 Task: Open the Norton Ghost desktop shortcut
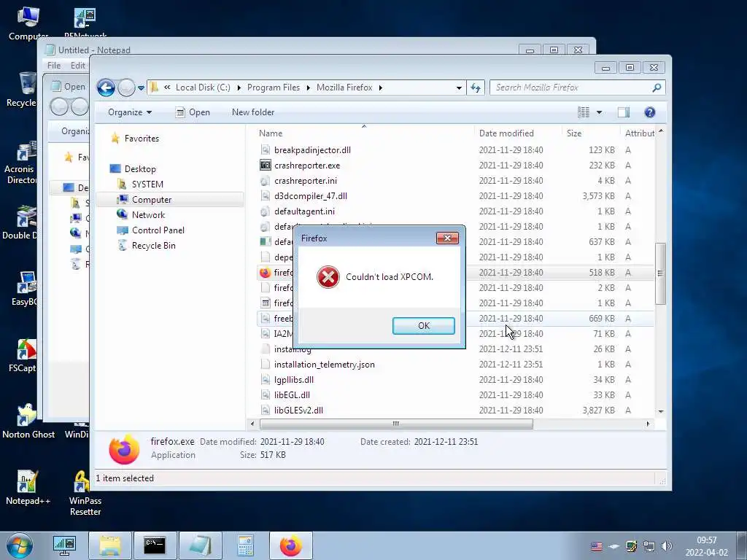[28, 421]
